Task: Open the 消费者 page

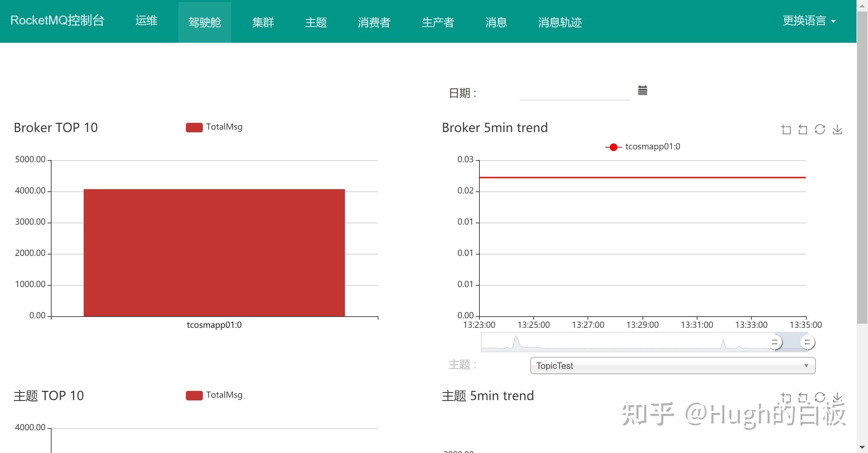Action: (374, 22)
